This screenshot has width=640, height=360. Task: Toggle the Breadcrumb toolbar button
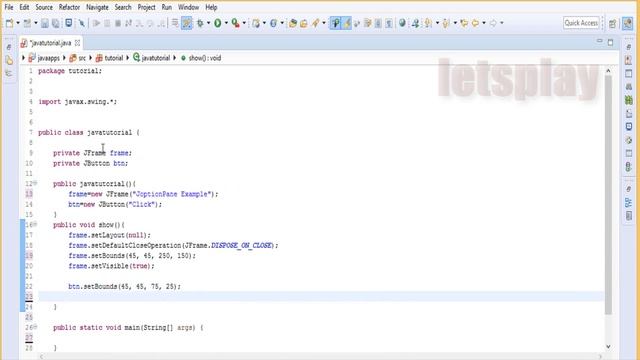pyautogui.click(x=336, y=23)
